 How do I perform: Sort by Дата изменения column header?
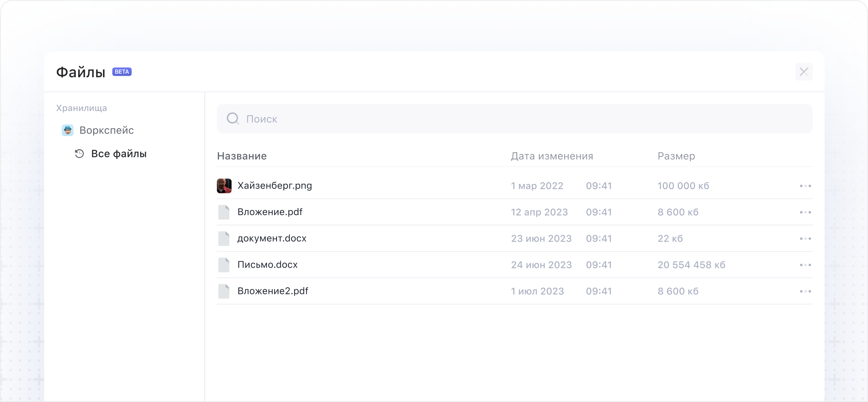(x=552, y=156)
